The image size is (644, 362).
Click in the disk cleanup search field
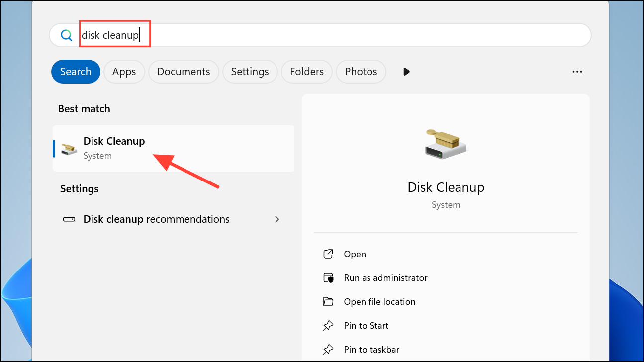click(320, 35)
